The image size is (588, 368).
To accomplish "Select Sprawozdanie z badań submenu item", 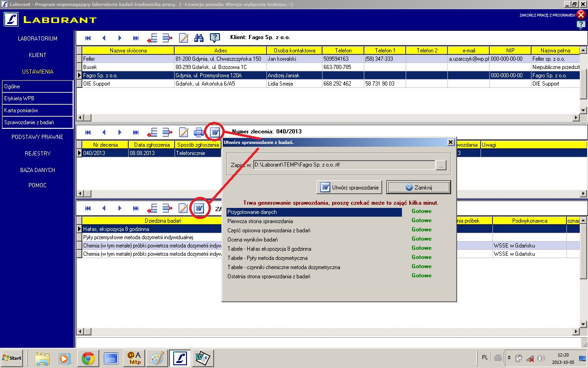I will point(37,122).
